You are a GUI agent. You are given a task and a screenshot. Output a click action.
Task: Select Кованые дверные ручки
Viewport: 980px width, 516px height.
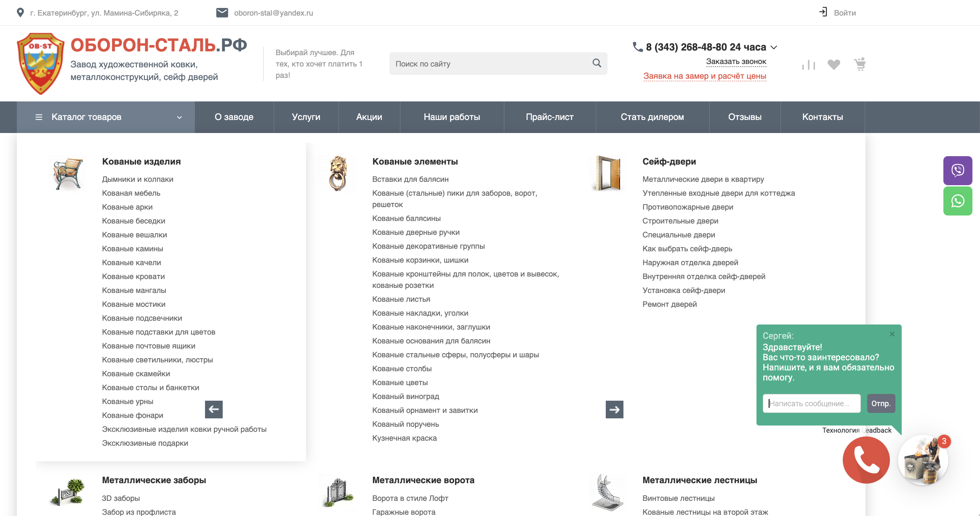(x=416, y=232)
